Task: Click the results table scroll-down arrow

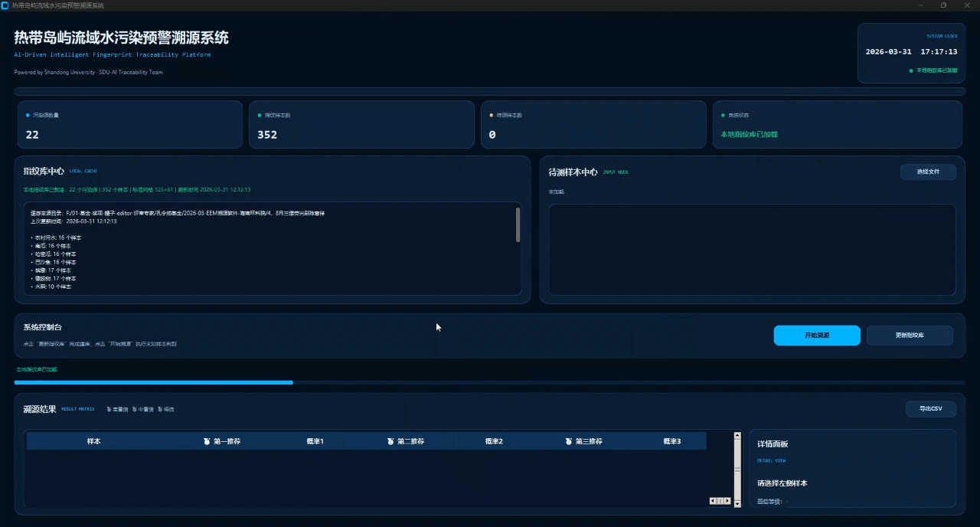Action: (737, 504)
